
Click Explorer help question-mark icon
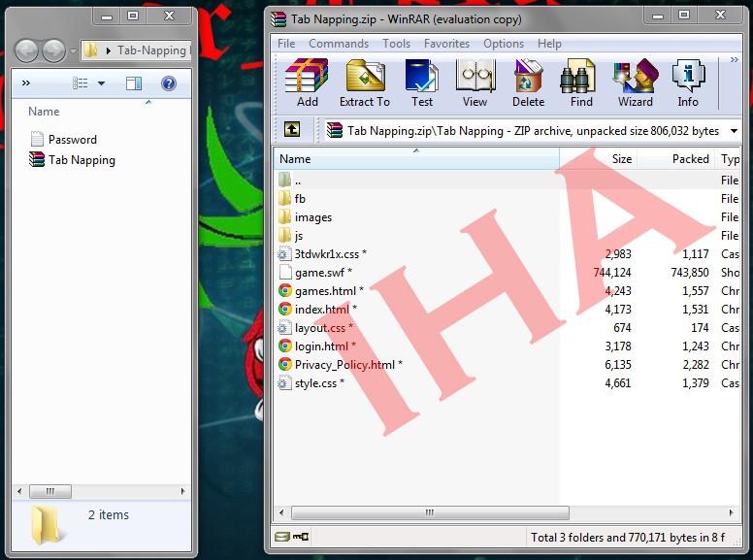click(169, 83)
